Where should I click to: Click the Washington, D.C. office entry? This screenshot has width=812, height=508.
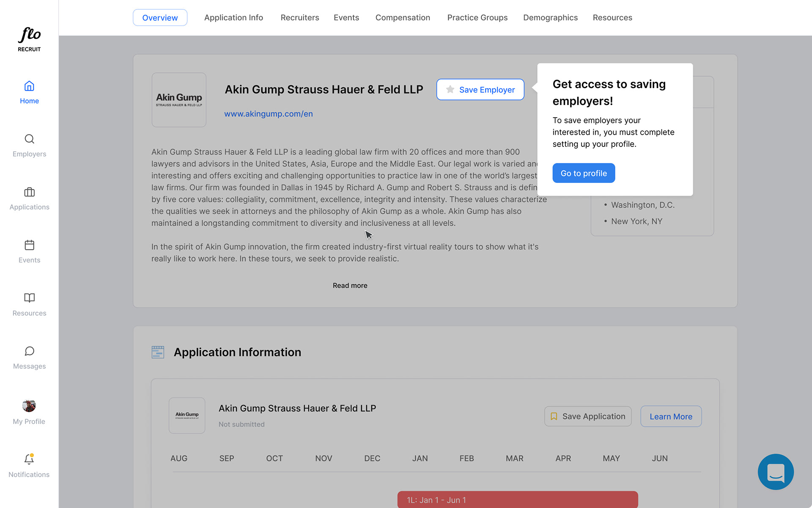click(642, 205)
